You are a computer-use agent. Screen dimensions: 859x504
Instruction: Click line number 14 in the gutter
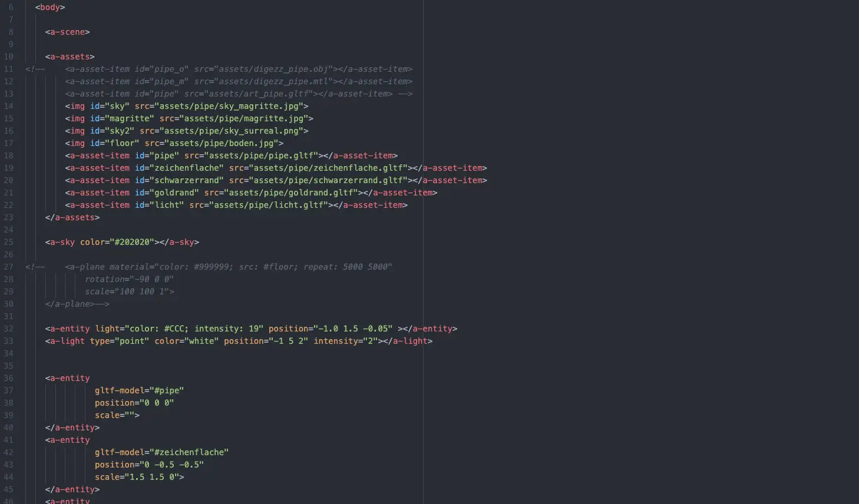pos(8,106)
